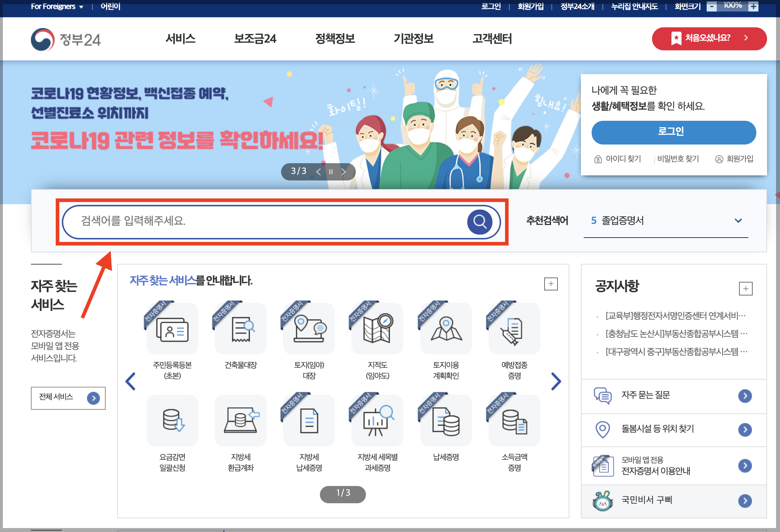Click the 처음오셨나요? red button
Image resolution: width=780 pixels, height=532 pixels.
tap(708, 38)
